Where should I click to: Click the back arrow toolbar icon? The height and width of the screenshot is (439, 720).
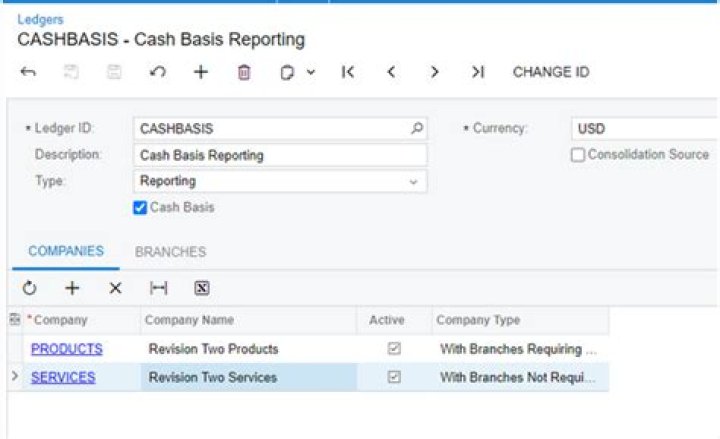[x=28, y=72]
